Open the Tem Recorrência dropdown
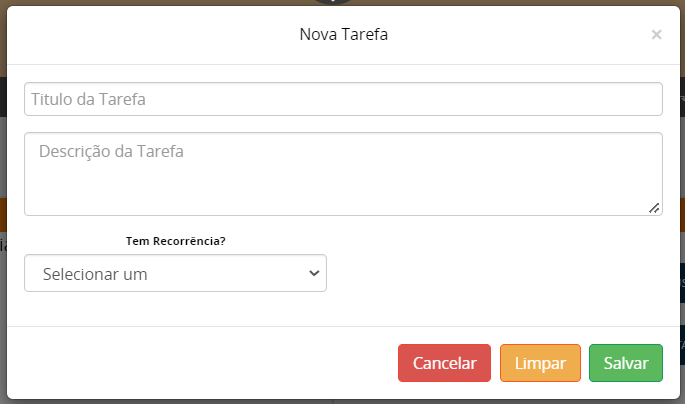Viewport: 685px width, 404px height. pyautogui.click(x=175, y=273)
